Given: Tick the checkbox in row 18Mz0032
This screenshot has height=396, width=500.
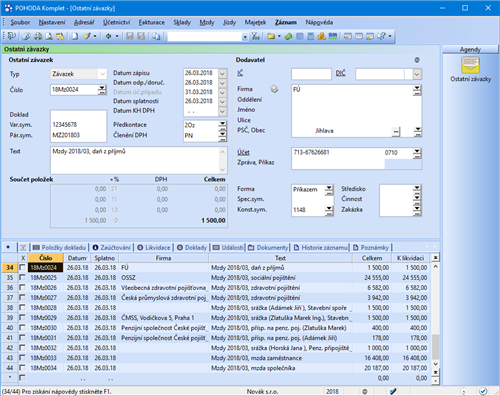Looking at the screenshot, I should [x=22, y=348].
